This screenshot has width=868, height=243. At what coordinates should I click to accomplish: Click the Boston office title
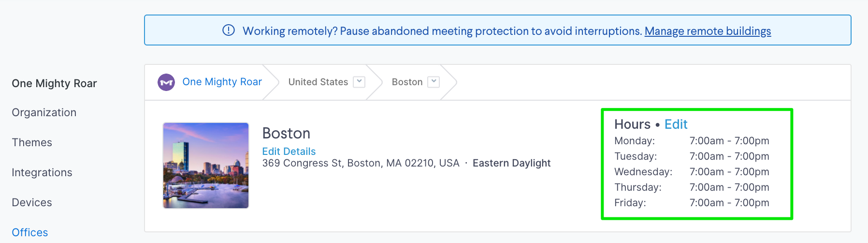click(286, 133)
